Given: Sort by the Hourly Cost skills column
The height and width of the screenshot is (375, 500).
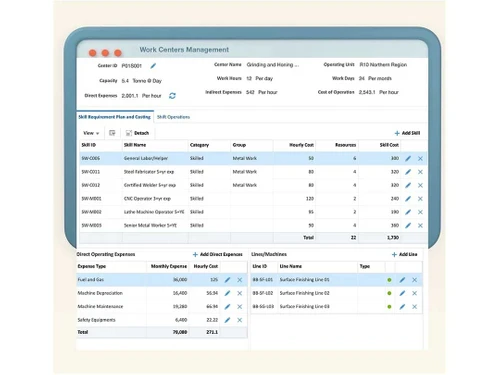Looking at the screenshot, I should tap(301, 145).
